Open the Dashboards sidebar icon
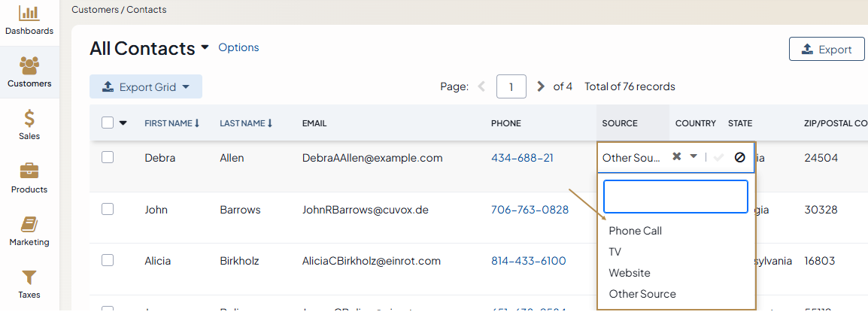This screenshot has width=868, height=330. [29, 14]
